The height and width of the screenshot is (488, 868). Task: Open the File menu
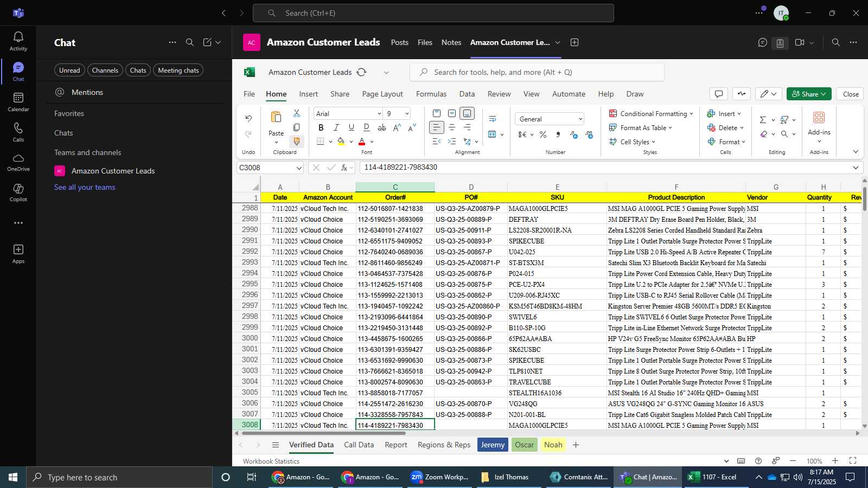click(249, 94)
